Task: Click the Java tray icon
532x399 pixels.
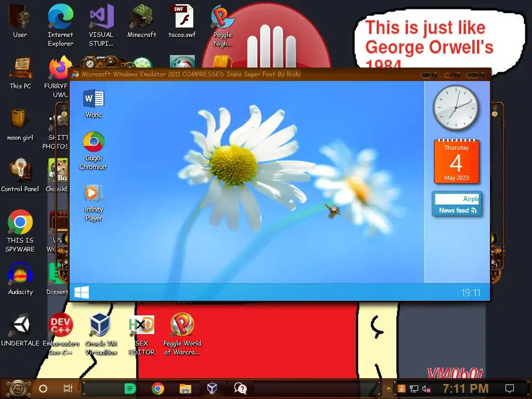Action: [402, 389]
